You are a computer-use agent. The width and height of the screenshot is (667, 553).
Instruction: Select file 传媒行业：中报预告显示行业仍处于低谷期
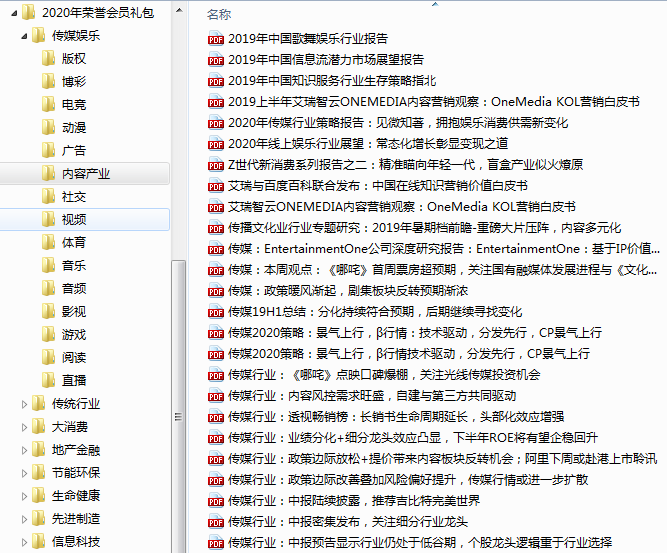tap(420, 543)
